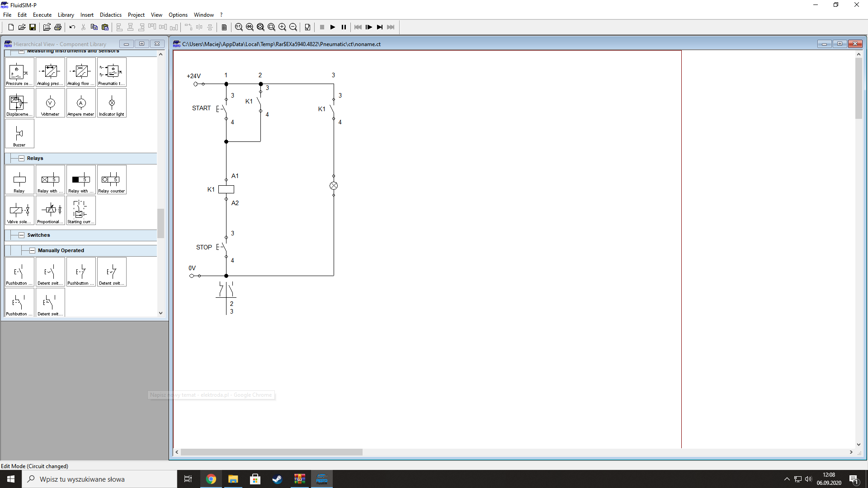
Task: Save the circuit with the floppy disk icon
Action: [x=33, y=27]
